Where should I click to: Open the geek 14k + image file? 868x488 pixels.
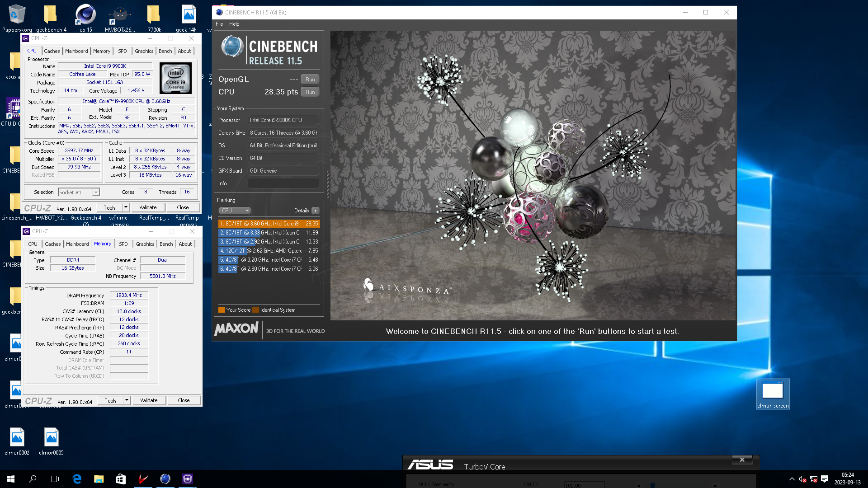click(189, 18)
